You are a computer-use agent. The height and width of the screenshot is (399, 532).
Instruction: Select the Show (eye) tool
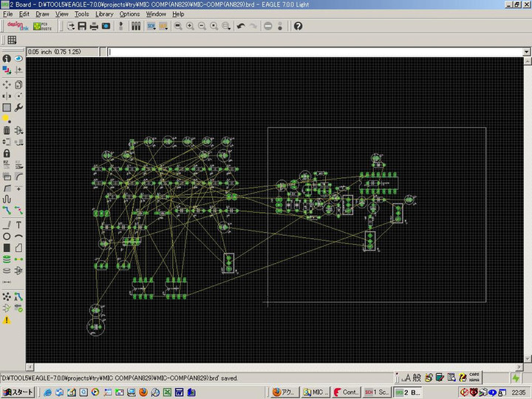(x=18, y=58)
